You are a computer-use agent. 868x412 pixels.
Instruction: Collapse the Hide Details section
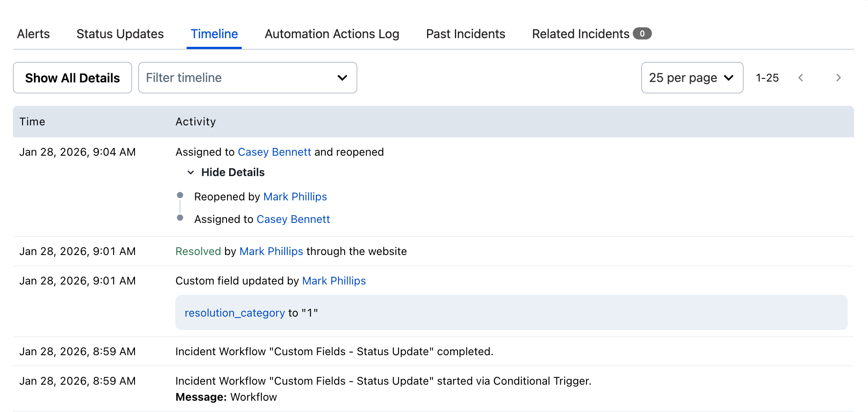233,172
